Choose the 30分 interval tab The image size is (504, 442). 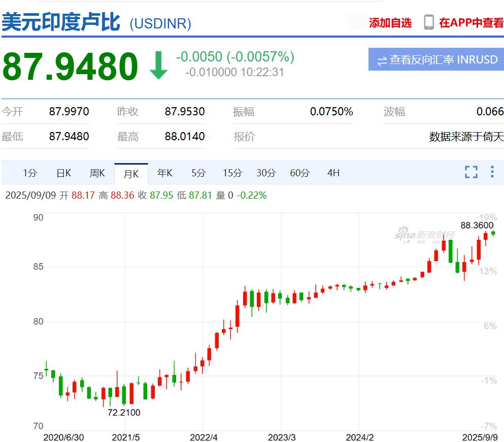click(266, 173)
